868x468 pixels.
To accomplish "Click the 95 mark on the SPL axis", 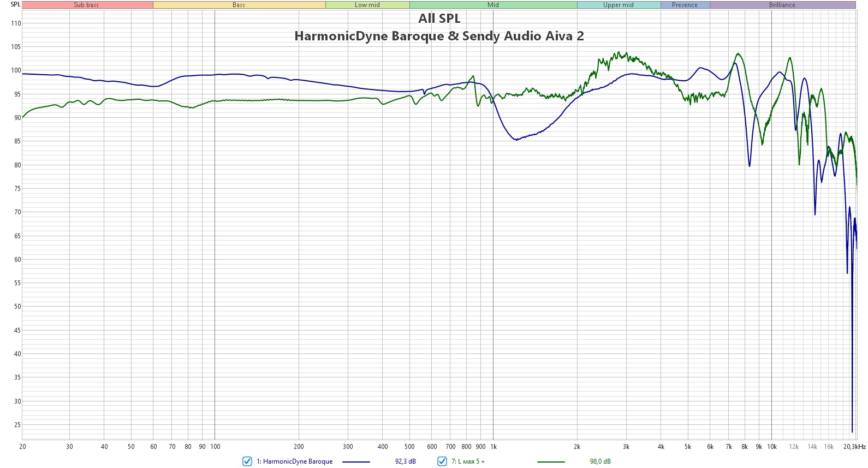I will (x=17, y=94).
